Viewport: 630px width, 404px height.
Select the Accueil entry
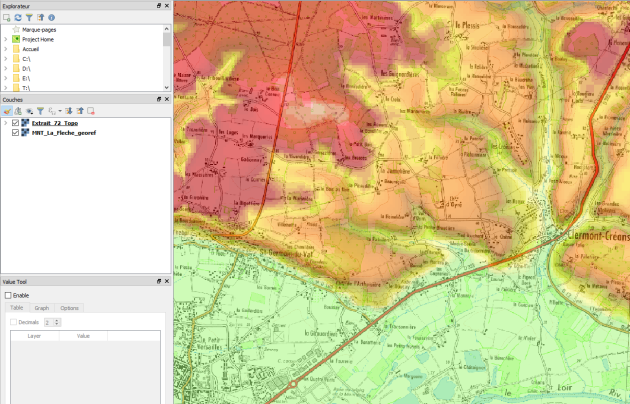[31, 49]
